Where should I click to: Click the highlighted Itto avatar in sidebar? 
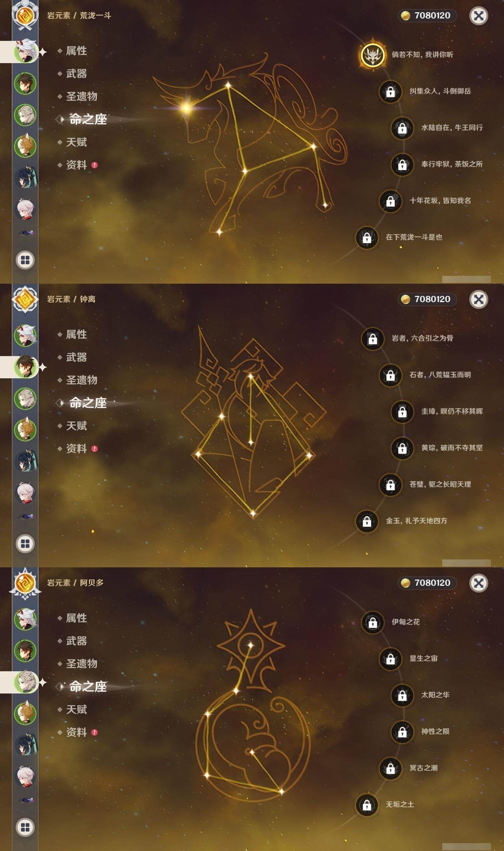pyautogui.click(x=25, y=52)
